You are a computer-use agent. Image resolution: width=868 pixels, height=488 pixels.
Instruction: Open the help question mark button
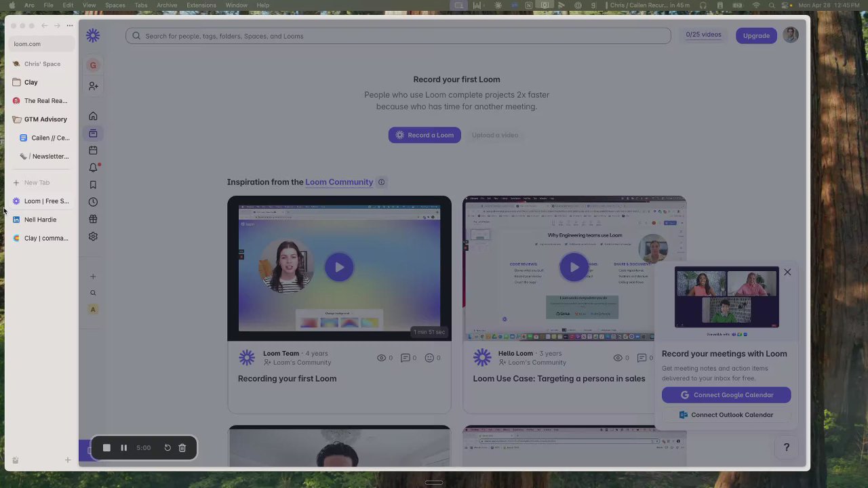[x=787, y=447]
